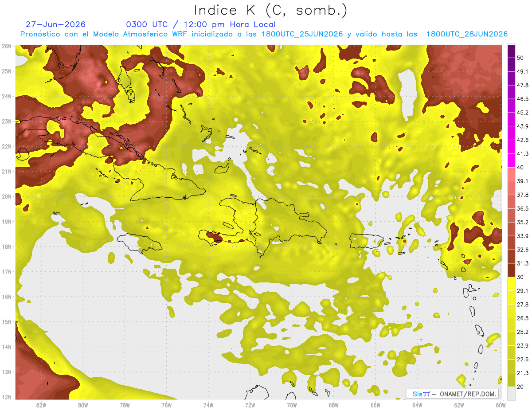
Task: Click the map title "Indice K (C, somb.)"
Action: point(270,11)
